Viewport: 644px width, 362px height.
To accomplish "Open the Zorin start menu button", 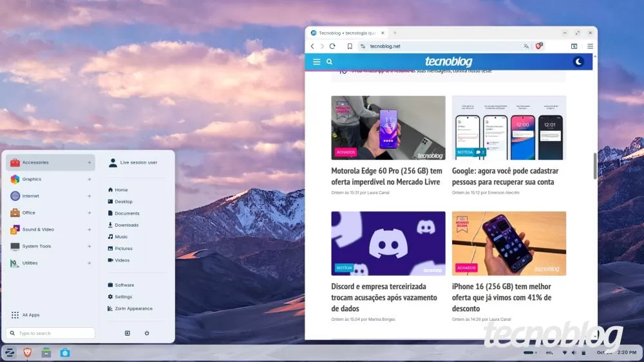I will tap(9, 352).
